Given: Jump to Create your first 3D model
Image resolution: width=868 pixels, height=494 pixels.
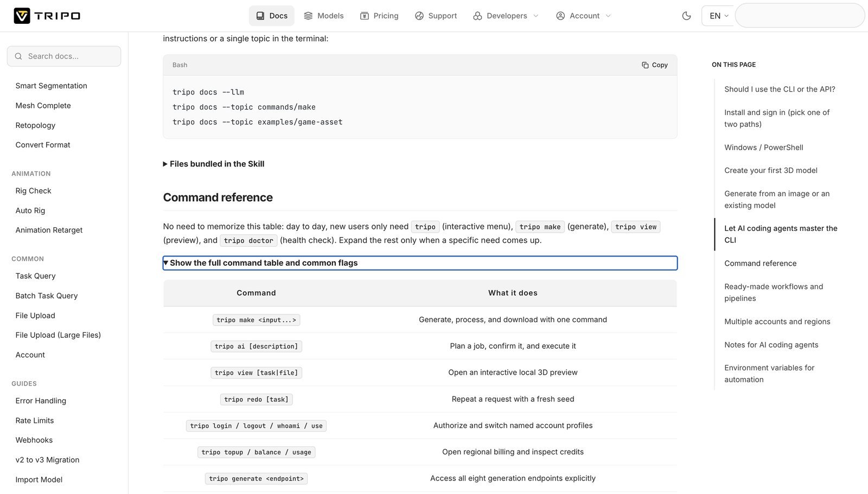Looking at the screenshot, I should [x=771, y=170].
